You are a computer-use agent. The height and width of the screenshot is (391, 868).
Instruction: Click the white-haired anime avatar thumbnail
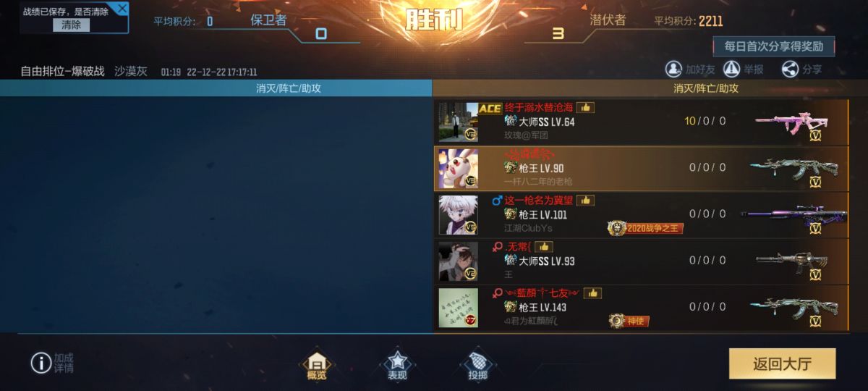coord(458,214)
